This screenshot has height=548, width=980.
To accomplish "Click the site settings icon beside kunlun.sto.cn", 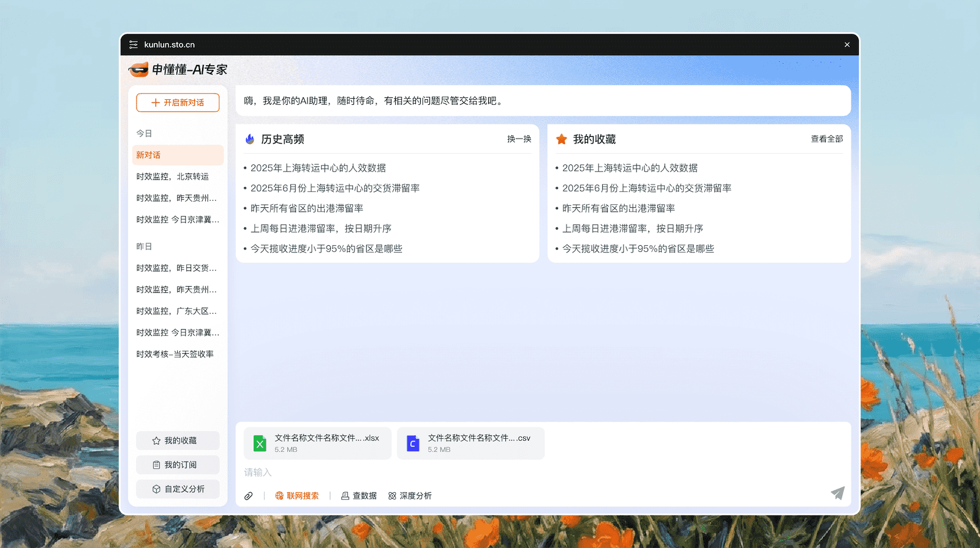I will [x=134, y=45].
